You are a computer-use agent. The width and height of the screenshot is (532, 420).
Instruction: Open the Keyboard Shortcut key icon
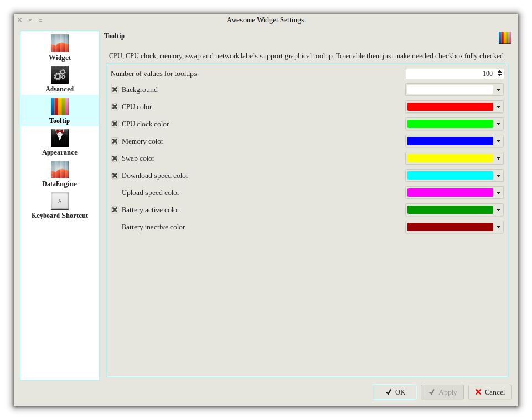pyautogui.click(x=60, y=201)
